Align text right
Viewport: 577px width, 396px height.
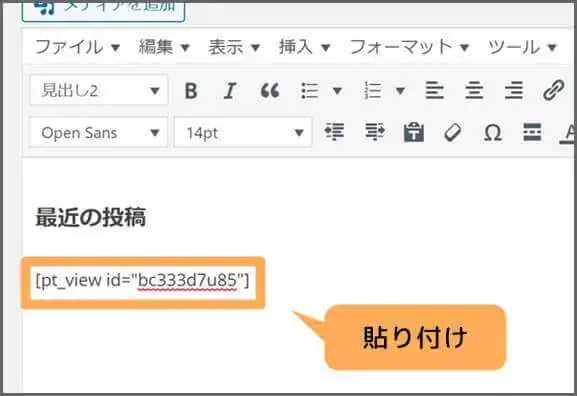point(514,91)
